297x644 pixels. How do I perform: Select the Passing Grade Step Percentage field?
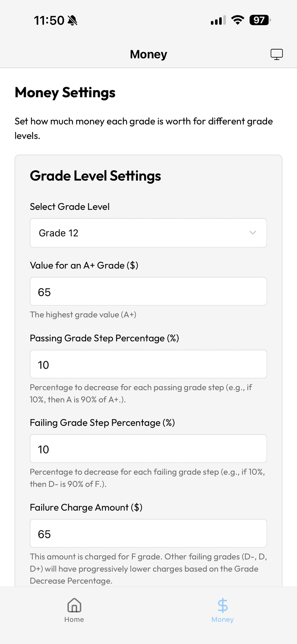coord(148,364)
